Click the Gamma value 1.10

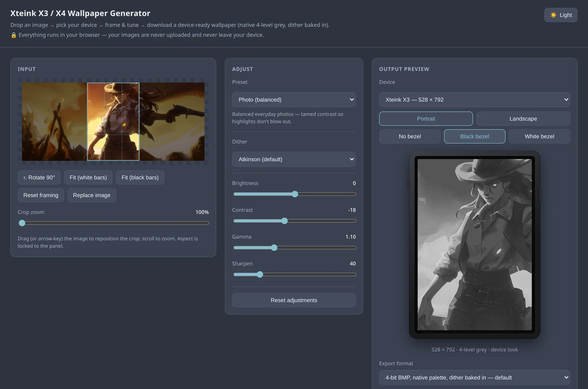(351, 237)
